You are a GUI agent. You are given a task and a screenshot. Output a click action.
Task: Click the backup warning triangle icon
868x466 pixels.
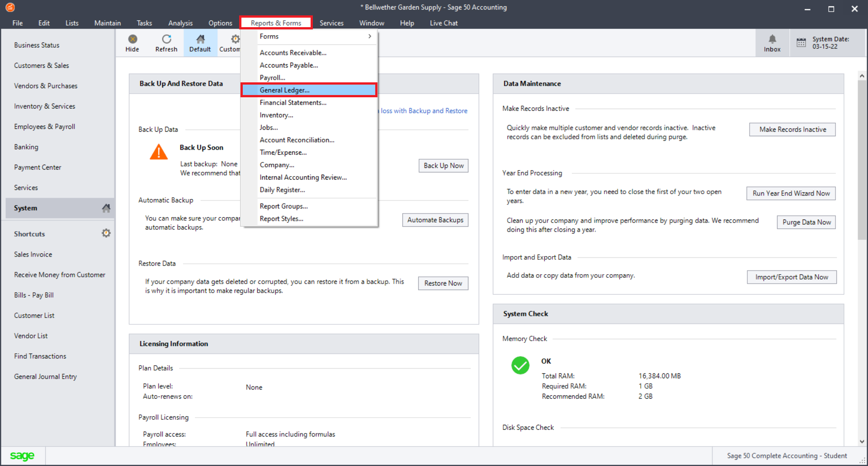[x=158, y=152]
